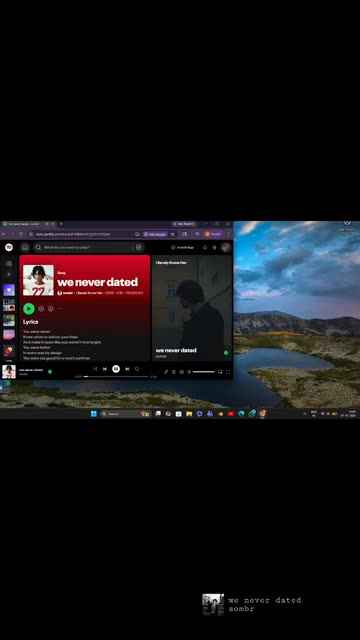360x640 pixels.
Task: Add we never dated to Liked Songs
Action: coord(41,309)
